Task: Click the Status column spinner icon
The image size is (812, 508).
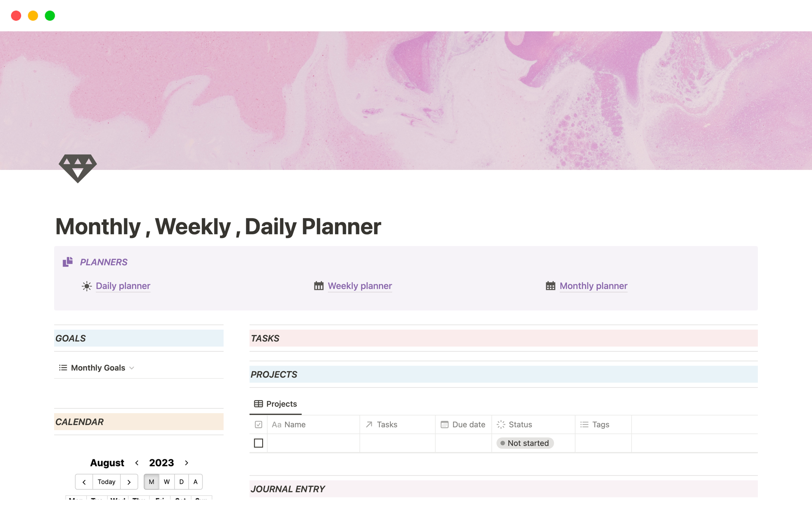Action: click(501, 425)
